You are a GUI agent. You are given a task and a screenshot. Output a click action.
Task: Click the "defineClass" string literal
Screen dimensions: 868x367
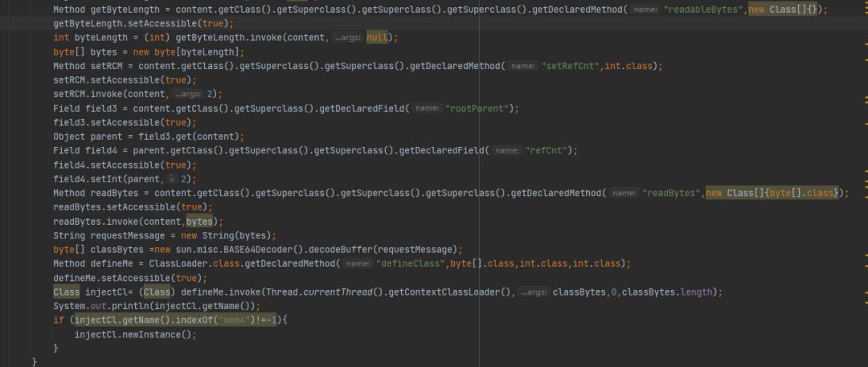[x=411, y=264]
